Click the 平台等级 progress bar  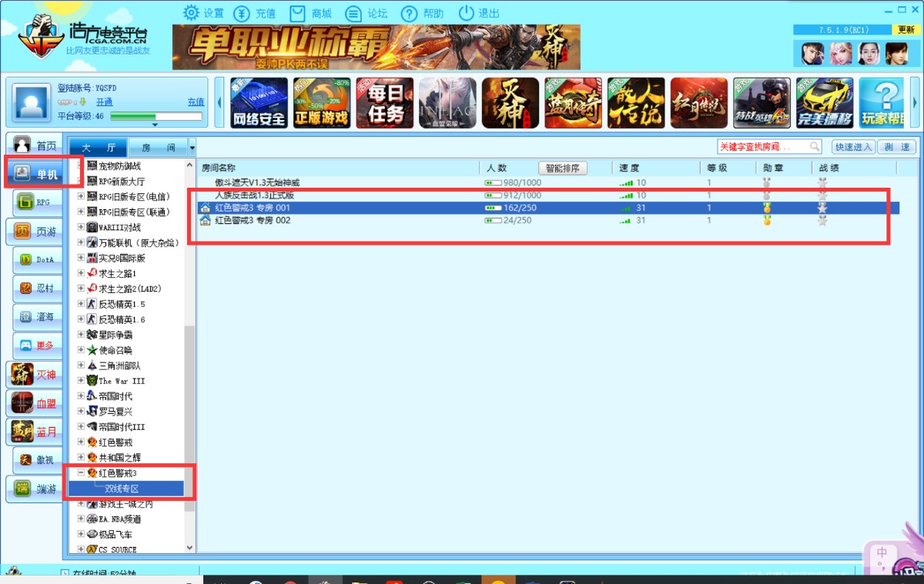(x=156, y=116)
